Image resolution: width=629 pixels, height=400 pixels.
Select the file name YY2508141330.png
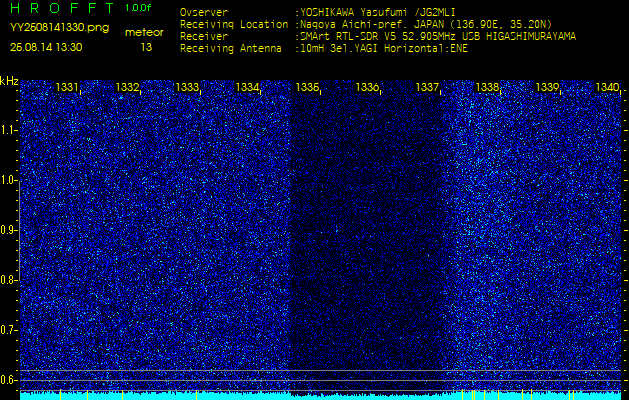(59, 28)
